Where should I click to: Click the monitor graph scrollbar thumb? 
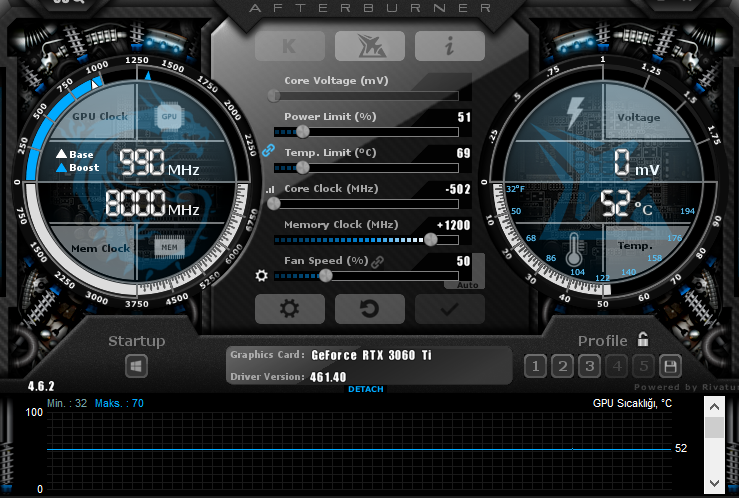click(714, 427)
